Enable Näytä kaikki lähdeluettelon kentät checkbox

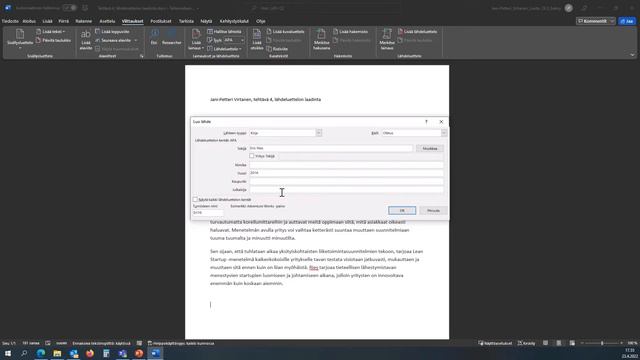tap(195, 200)
